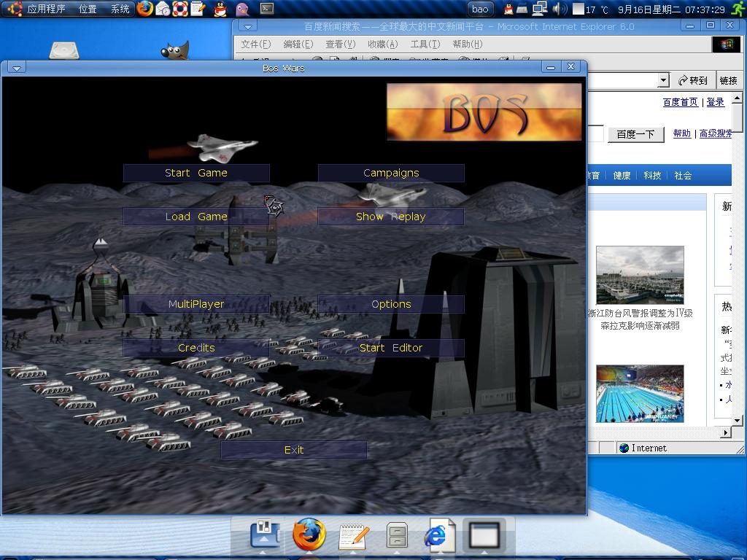Viewport: 747px width, 560px height.
Task: Select the 社会 tab on Baidu news
Action: pyautogui.click(x=683, y=176)
